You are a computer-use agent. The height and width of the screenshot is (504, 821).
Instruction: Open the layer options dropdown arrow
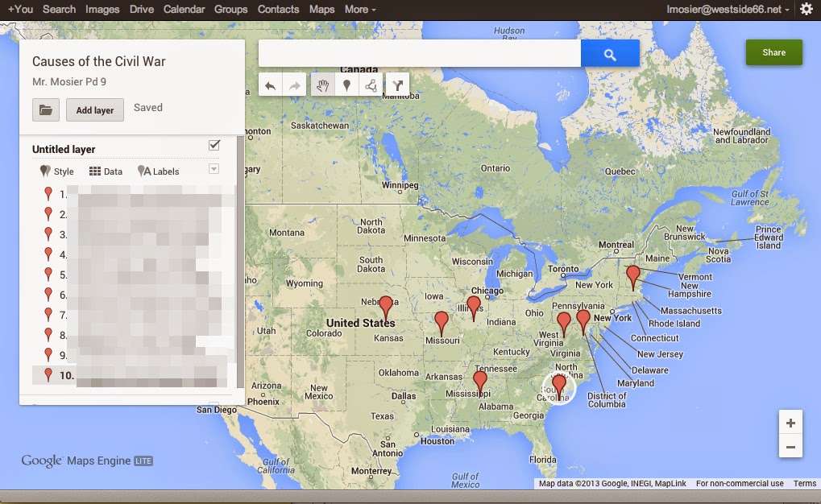(214, 168)
